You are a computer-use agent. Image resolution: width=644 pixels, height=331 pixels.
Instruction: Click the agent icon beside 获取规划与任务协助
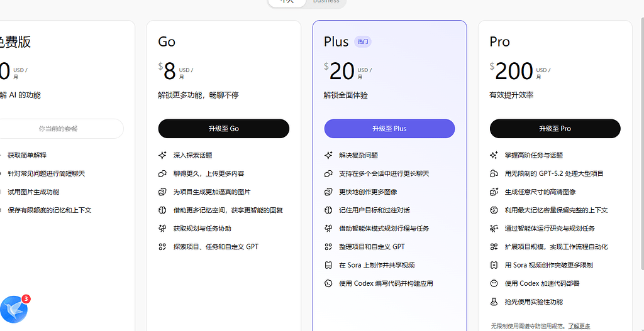pyautogui.click(x=162, y=229)
